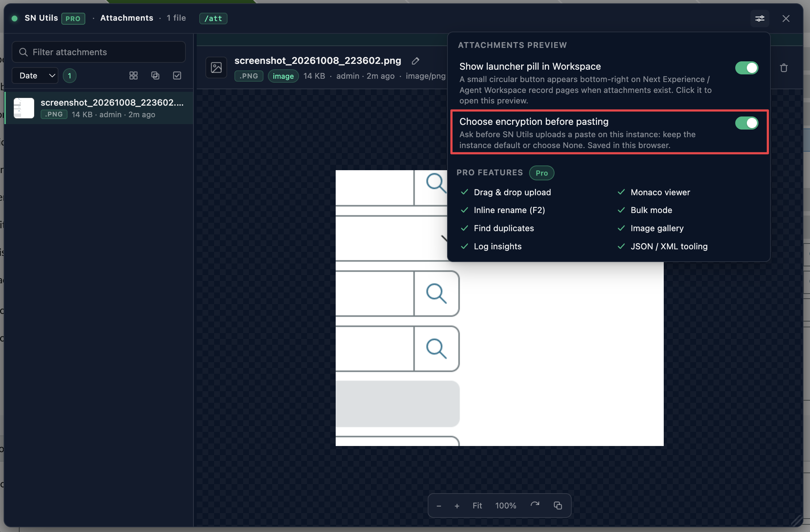Copy image using the copy icon

click(x=558, y=505)
